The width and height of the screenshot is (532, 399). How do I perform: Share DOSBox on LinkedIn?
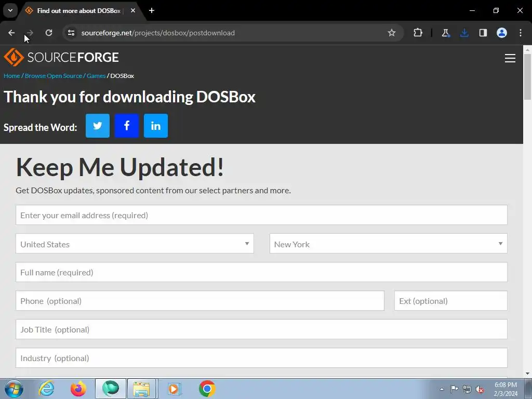(x=156, y=126)
